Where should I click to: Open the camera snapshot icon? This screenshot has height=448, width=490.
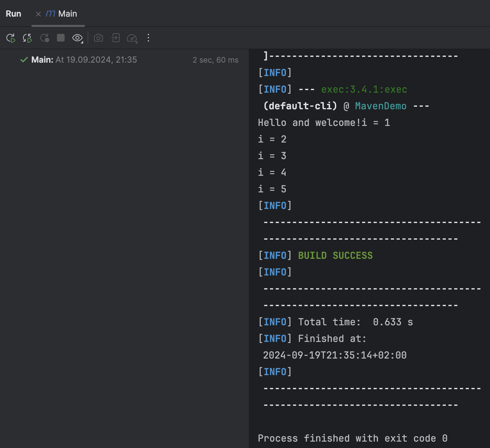tap(99, 38)
